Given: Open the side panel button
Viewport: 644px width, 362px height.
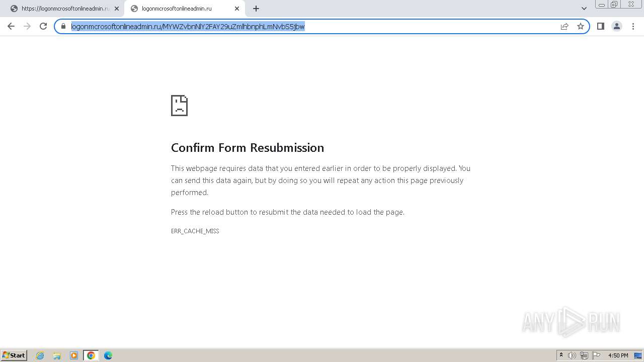Looking at the screenshot, I should point(600,26).
